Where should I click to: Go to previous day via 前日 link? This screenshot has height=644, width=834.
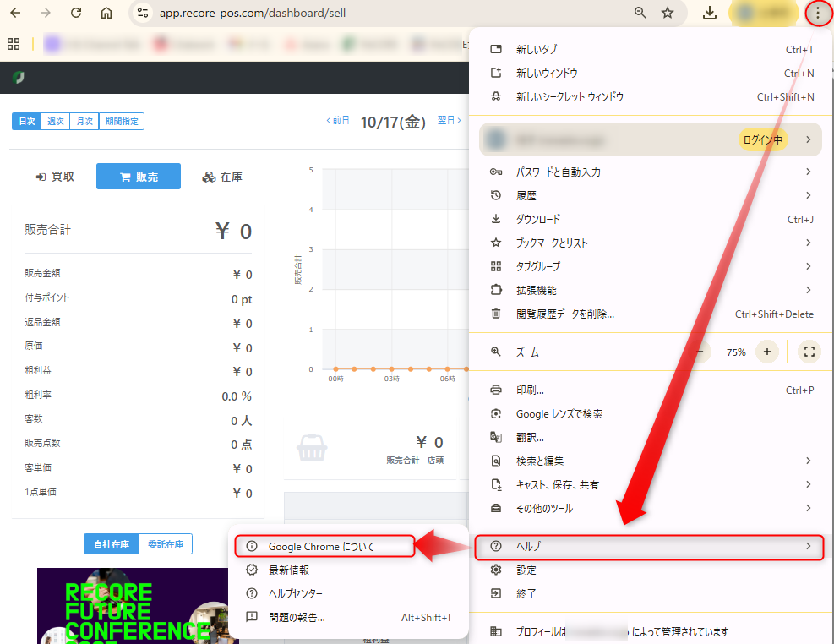coord(337,121)
